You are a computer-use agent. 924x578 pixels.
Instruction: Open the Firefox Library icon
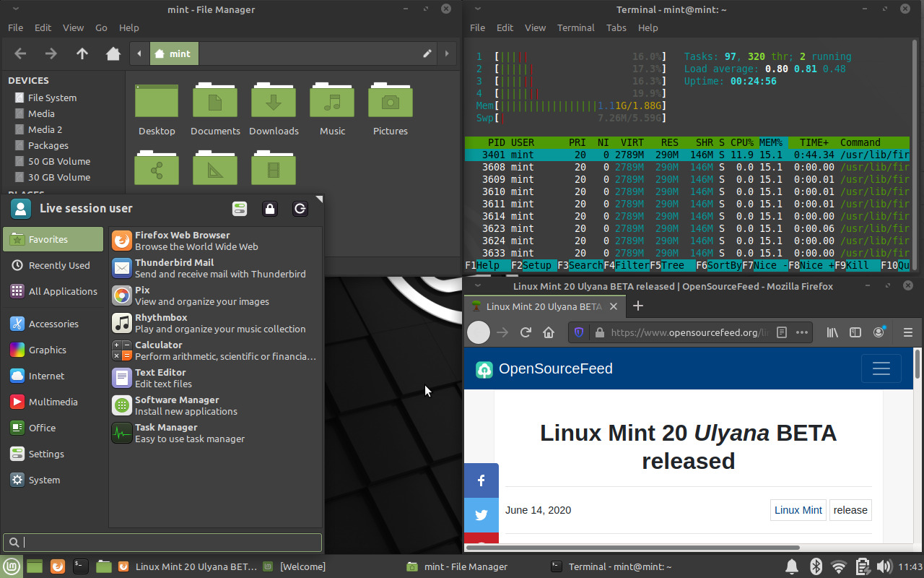tap(831, 332)
